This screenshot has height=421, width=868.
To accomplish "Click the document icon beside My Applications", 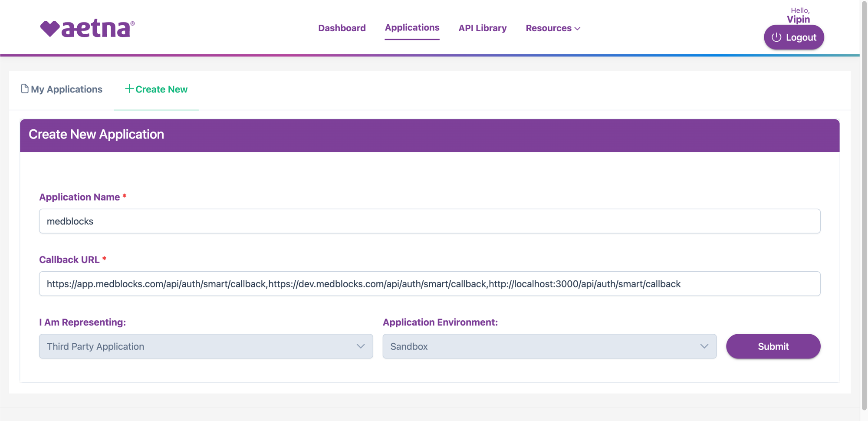I will click(25, 89).
